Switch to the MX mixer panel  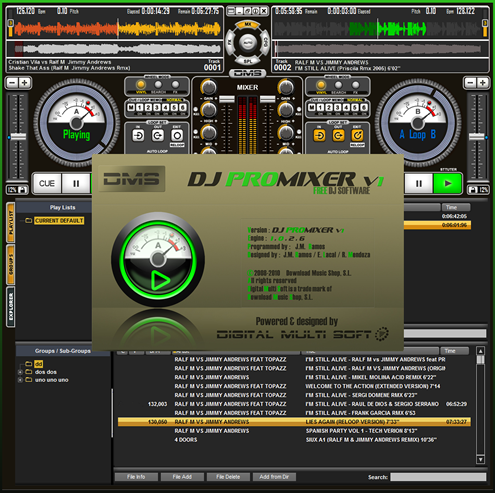pos(248,25)
